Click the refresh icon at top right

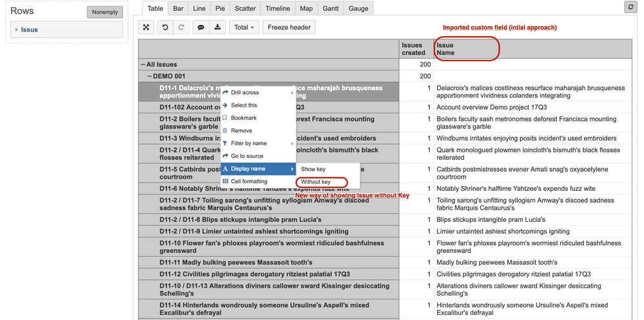click(630, 7)
